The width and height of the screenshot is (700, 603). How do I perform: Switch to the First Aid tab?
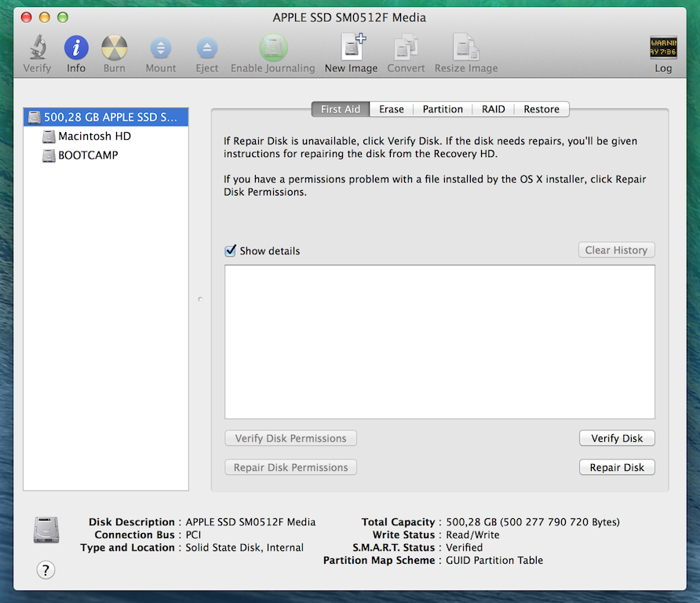click(341, 109)
